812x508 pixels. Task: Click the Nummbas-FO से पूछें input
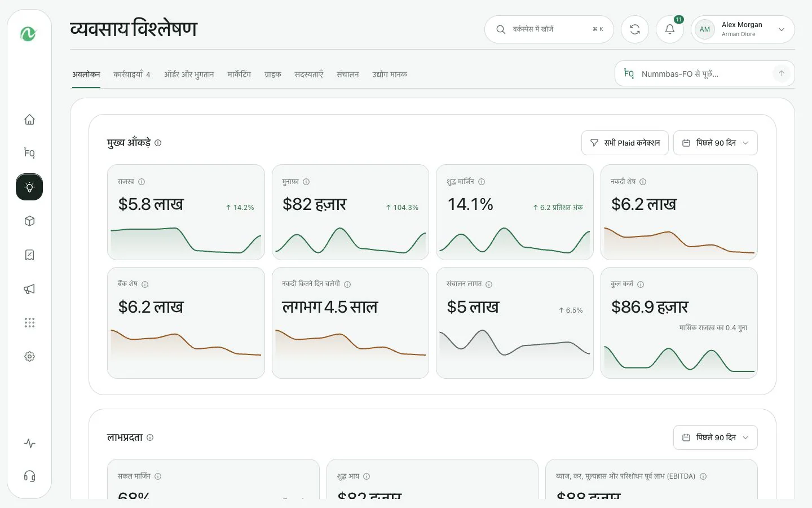pyautogui.click(x=705, y=73)
